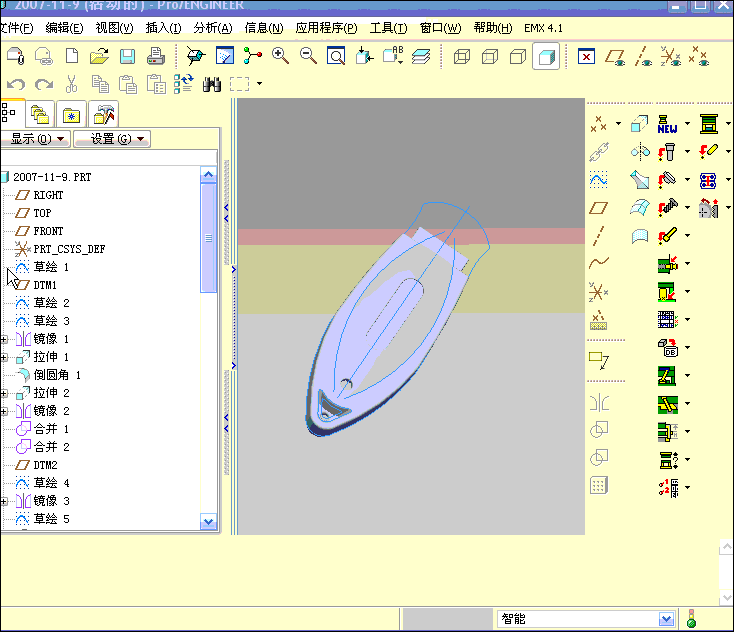Click model tree scrollbar down arrow

[x=209, y=521]
